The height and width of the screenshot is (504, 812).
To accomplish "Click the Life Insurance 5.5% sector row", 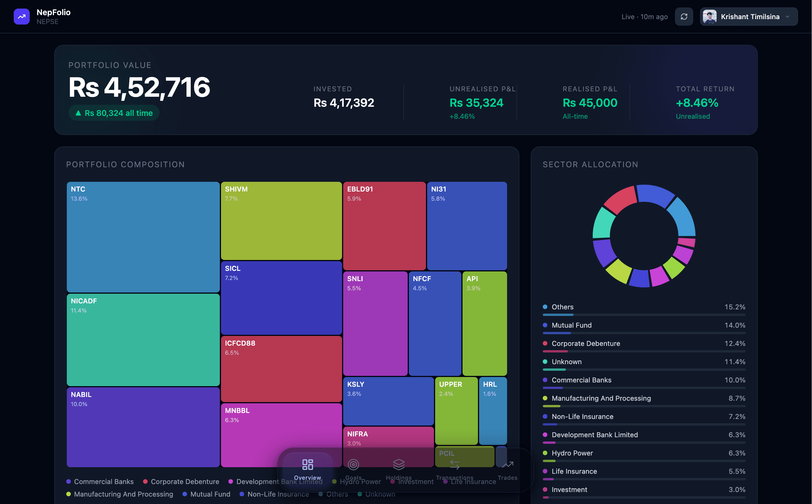I will [644, 474].
